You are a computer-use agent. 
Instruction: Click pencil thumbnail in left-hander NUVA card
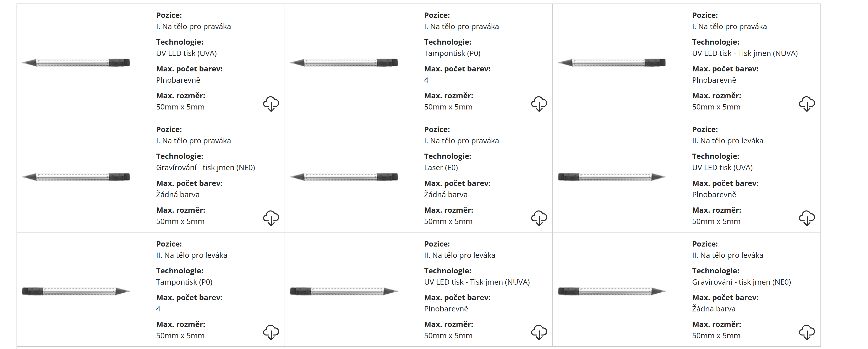pos(344,291)
